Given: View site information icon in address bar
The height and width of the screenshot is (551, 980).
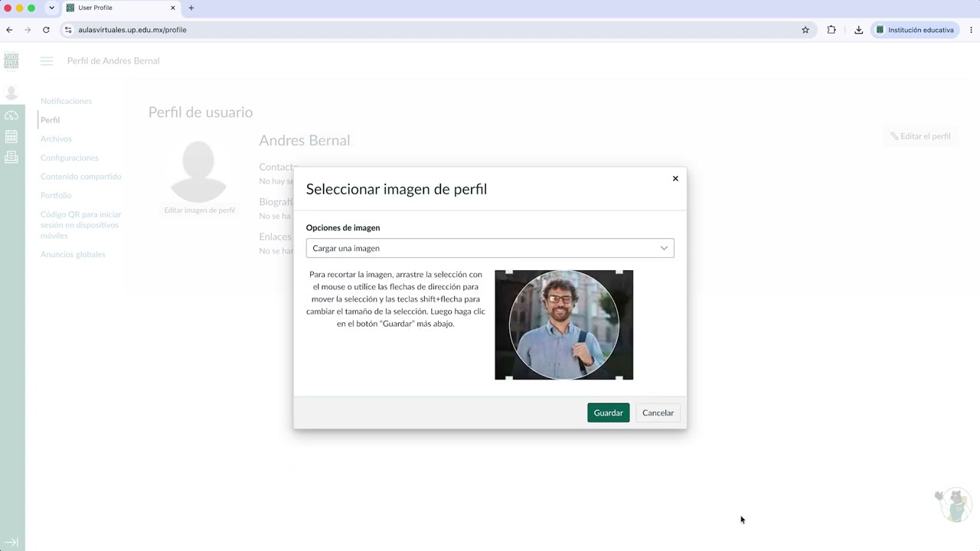Looking at the screenshot, I should 67,30.
